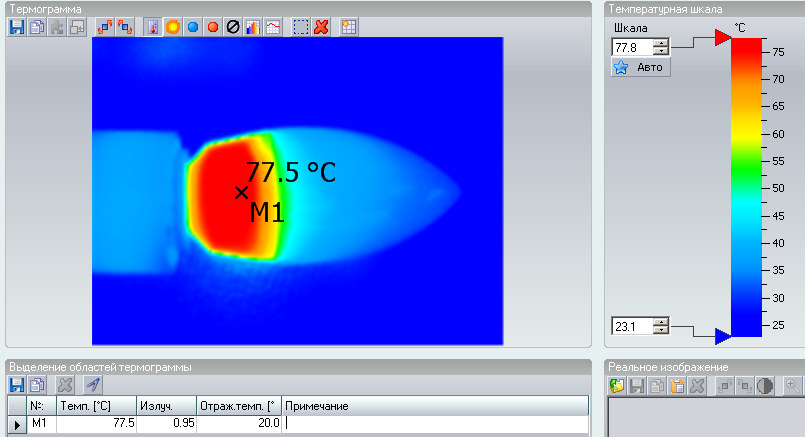This screenshot has width=805, height=437.
Task: Click the shrink icon in Реальное изображение toolbar
Action: (745, 385)
